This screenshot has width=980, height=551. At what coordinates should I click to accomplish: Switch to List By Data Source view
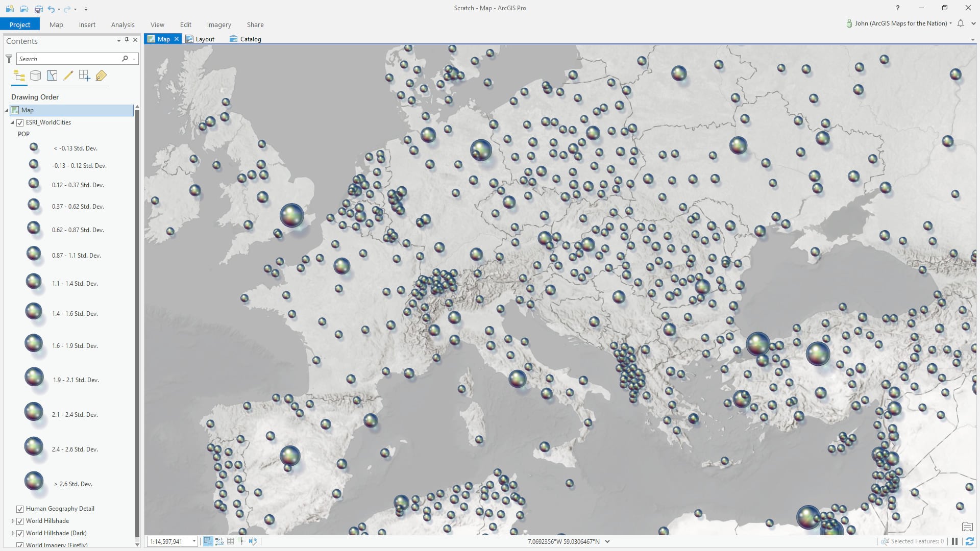tap(35, 76)
